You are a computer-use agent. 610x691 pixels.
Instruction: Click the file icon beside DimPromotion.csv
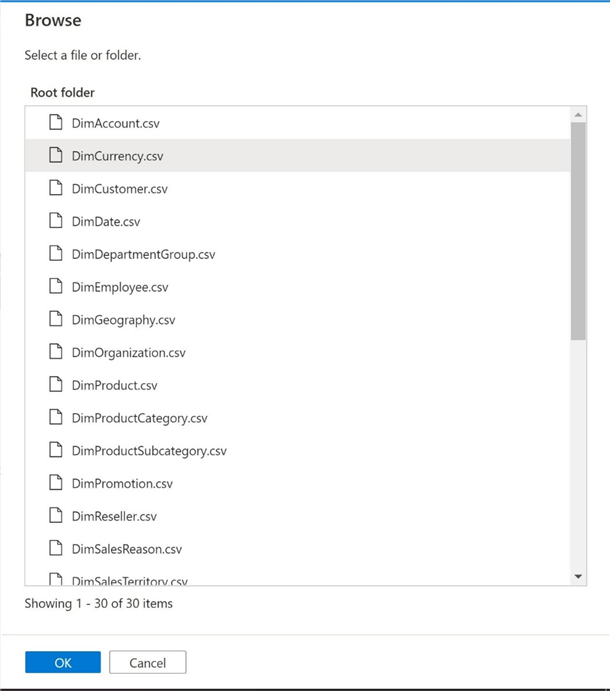(x=56, y=483)
